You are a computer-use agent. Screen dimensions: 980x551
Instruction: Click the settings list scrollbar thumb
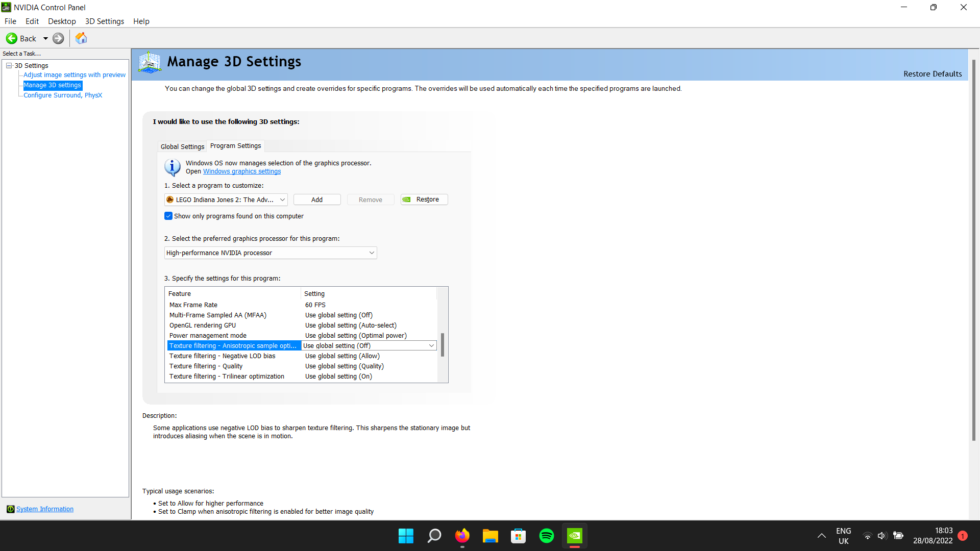pos(443,345)
